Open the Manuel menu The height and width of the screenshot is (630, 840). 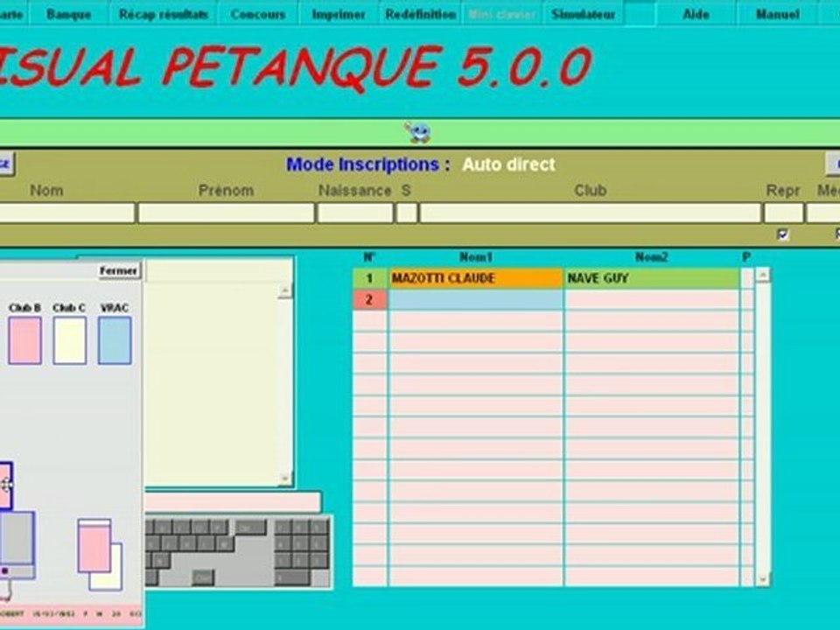pos(777,14)
